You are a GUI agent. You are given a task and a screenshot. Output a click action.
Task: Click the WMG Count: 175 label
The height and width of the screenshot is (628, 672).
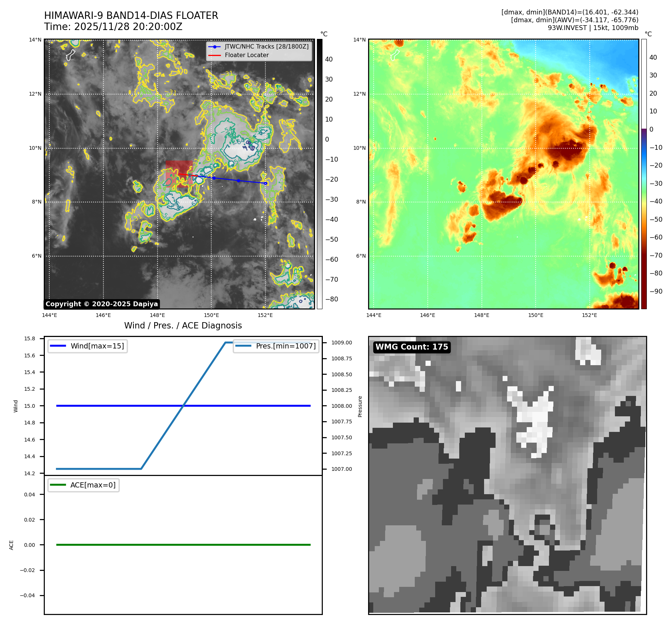411,347
